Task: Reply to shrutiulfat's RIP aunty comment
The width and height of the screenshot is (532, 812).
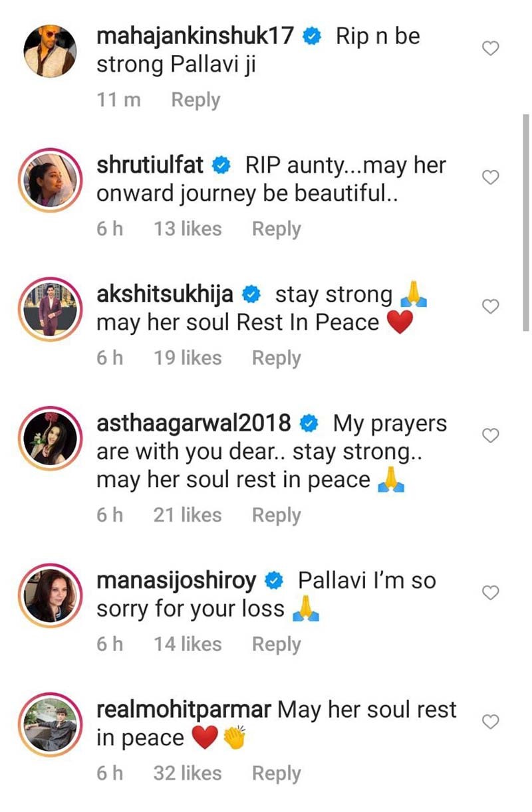Action: coord(276,229)
